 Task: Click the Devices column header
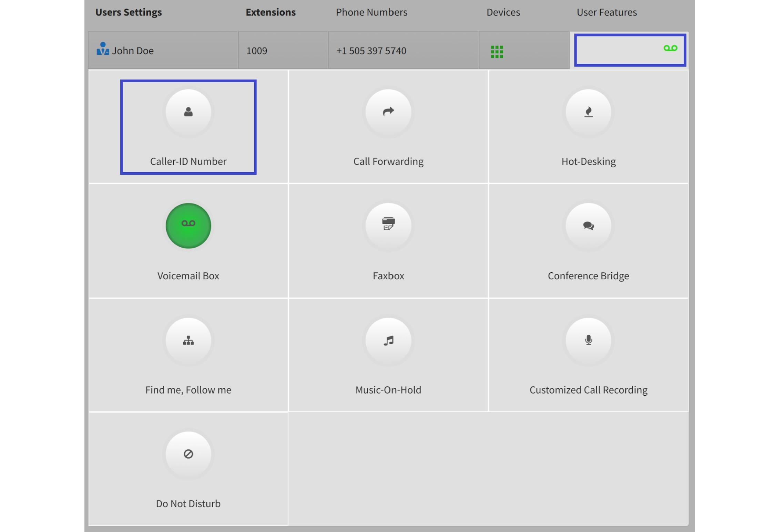pos(503,12)
